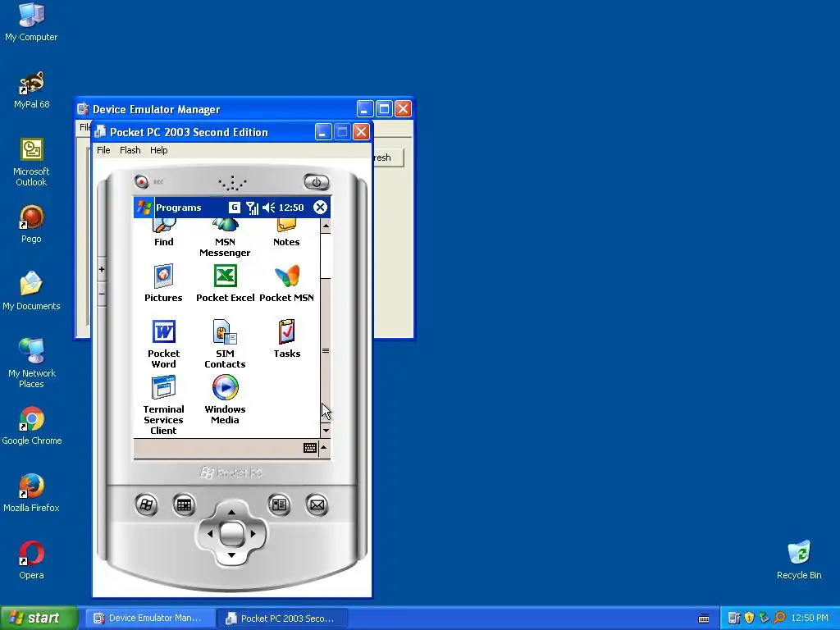Image resolution: width=840 pixels, height=630 pixels.
Task: Open the Notes program
Action: (x=286, y=233)
